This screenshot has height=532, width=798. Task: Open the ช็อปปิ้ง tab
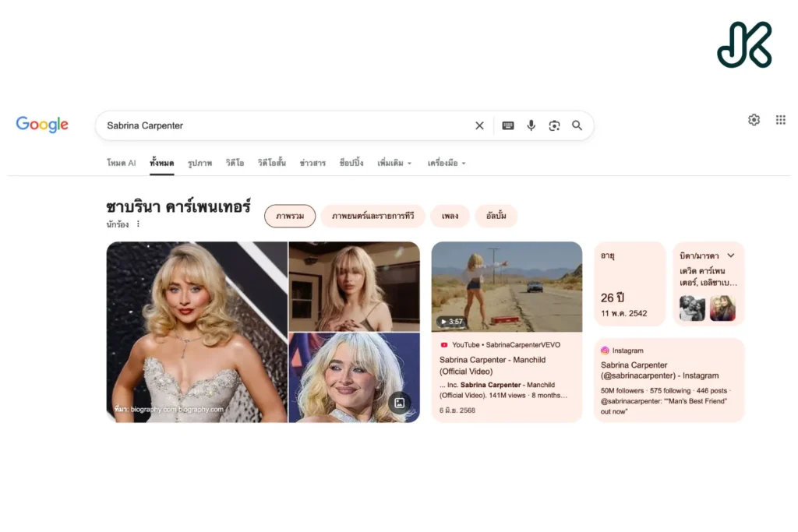tap(351, 164)
